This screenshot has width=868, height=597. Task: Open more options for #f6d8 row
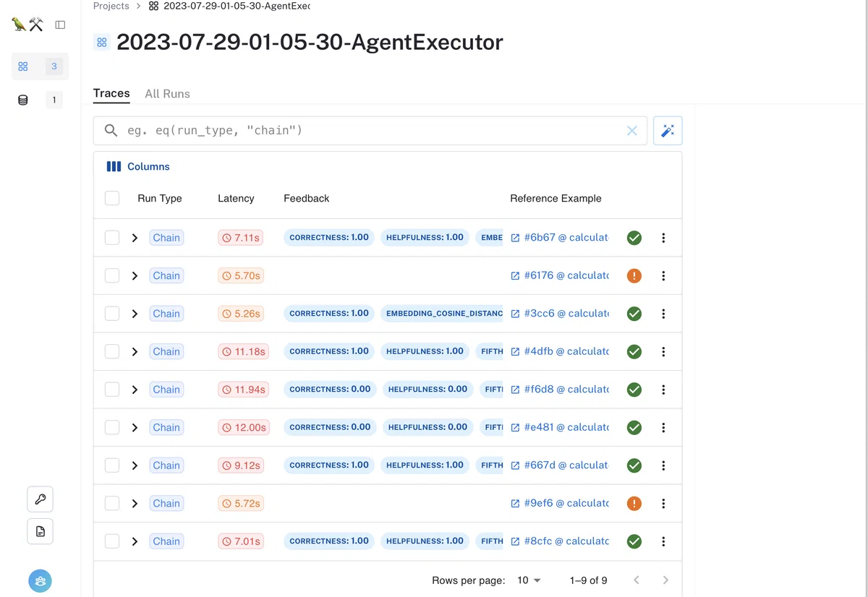tap(663, 390)
